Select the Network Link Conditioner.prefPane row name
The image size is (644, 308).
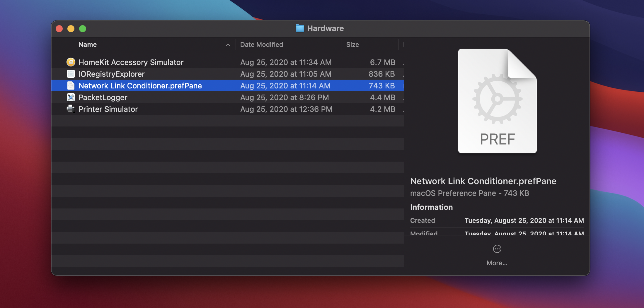(140, 85)
